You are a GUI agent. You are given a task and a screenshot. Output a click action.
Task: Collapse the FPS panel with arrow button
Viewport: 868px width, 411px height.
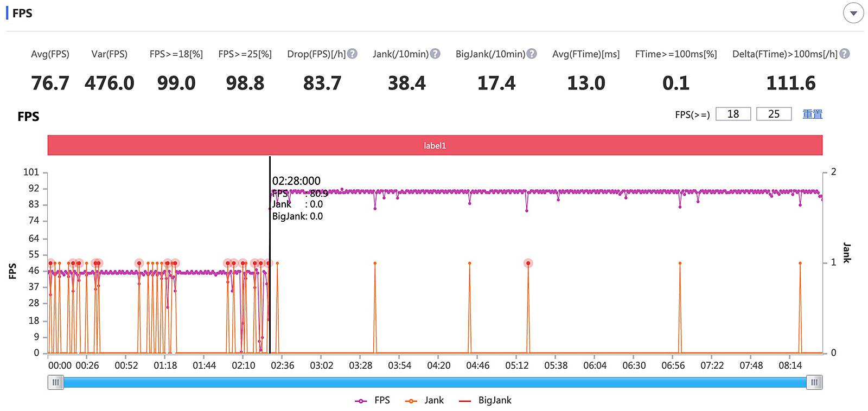pyautogui.click(x=853, y=13)
